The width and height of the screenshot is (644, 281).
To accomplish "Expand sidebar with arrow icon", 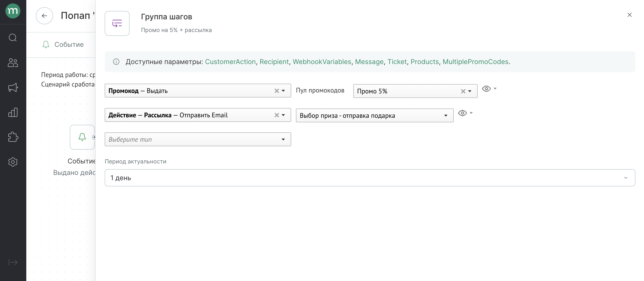I will [x=13, y=262].
